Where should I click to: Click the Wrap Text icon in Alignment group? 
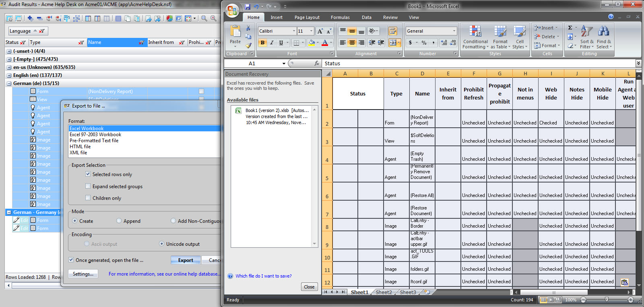(x=392, y=31)
